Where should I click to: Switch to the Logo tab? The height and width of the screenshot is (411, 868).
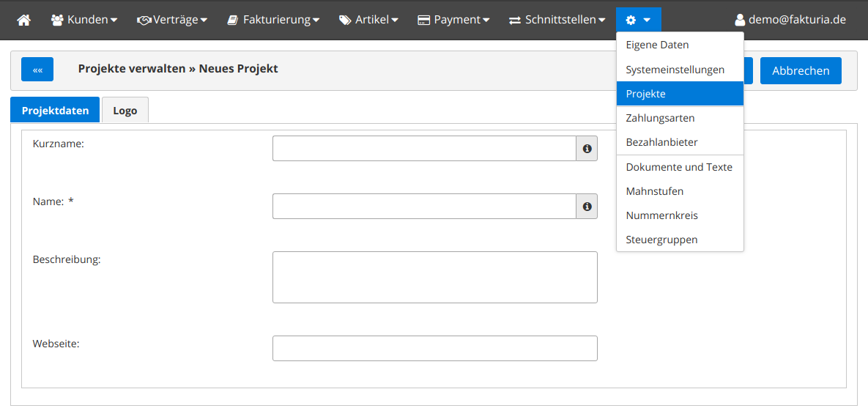pyautogui.click(x=125, y=111)
